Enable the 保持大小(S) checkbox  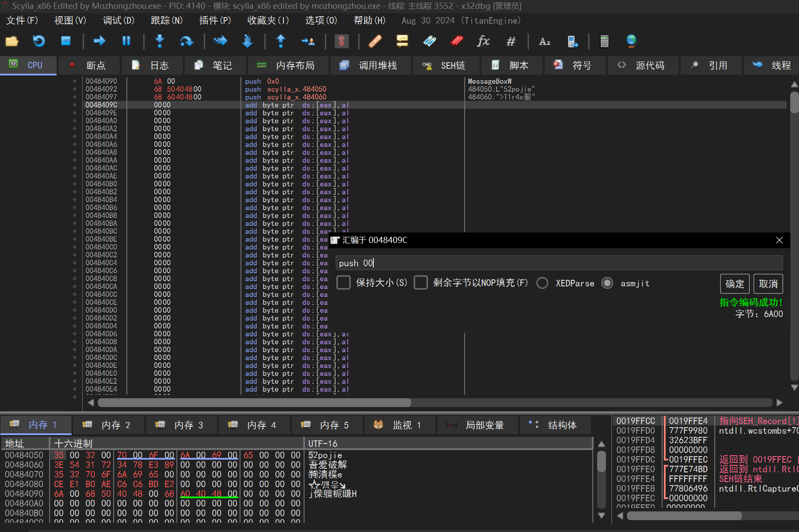pyautogui.click(x=344, y=283)
